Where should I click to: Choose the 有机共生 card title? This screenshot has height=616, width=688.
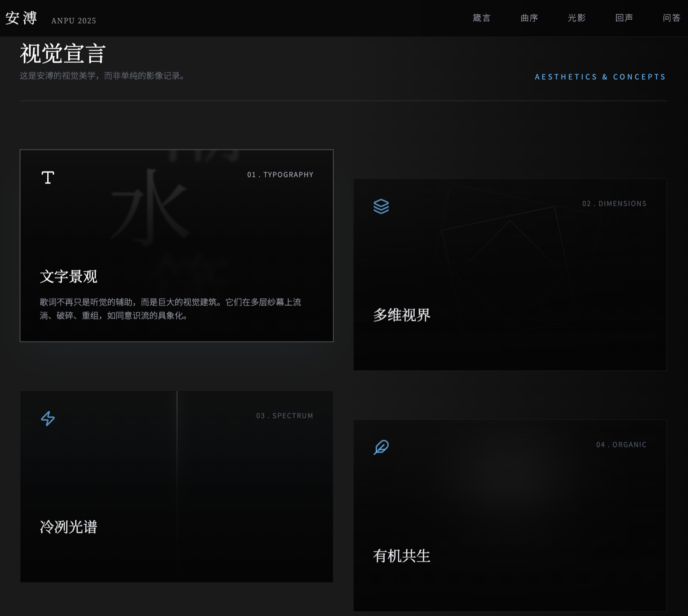402,556
